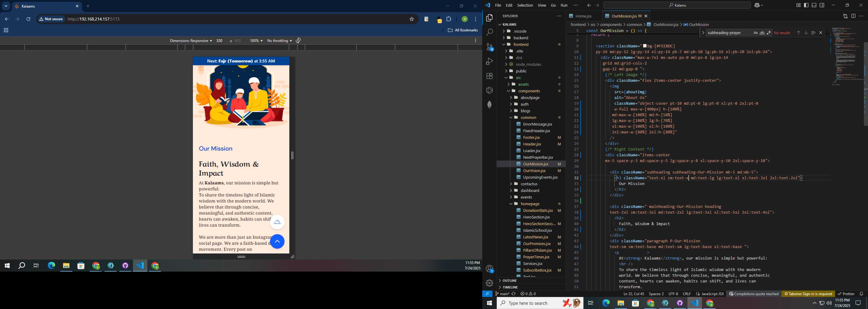Expand the aboutpage folder in Explorer

point(531,97)
